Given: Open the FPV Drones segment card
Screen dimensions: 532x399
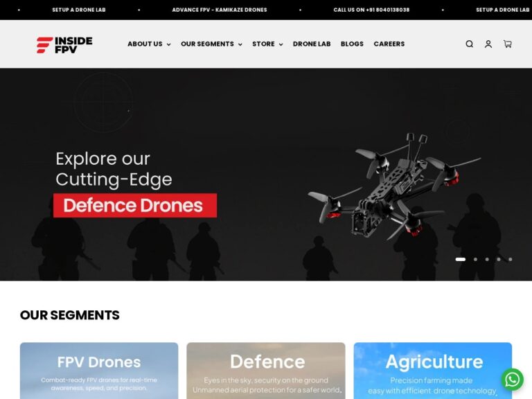Looking at the screenshot, I should pyautogui.click(x=99, y=371).
